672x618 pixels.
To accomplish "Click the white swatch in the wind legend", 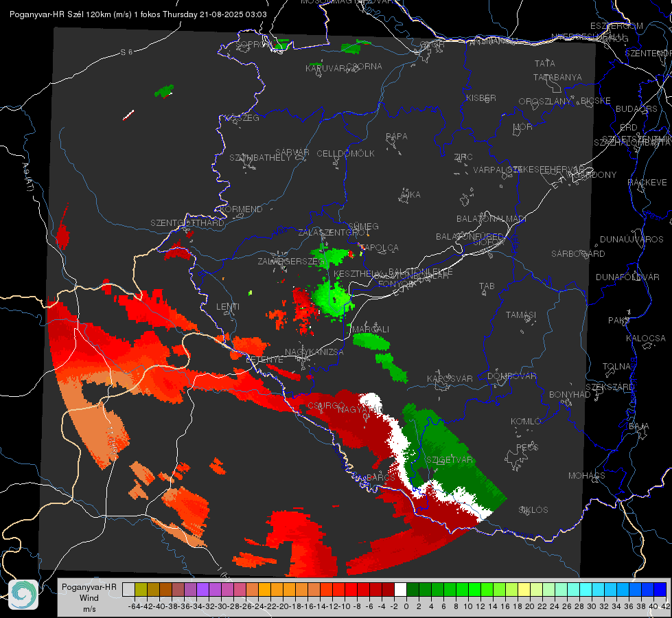I will click(x=400, y=589).
